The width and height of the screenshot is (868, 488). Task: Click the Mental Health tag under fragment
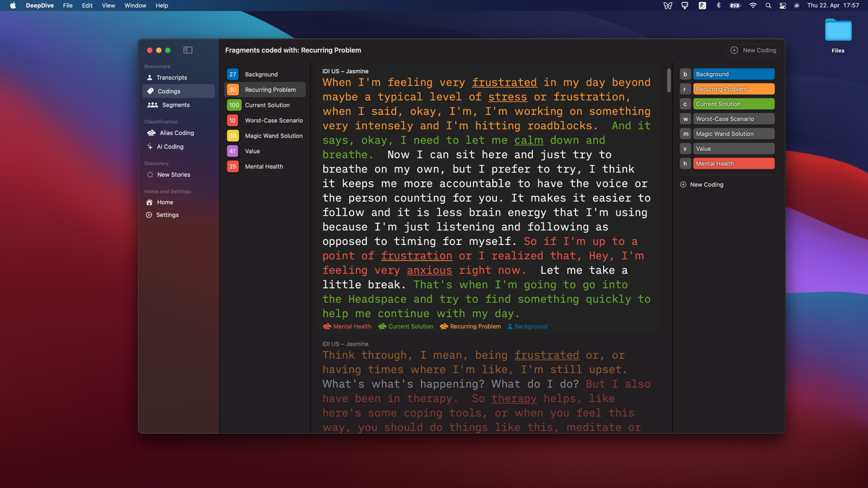click(347, 326)
